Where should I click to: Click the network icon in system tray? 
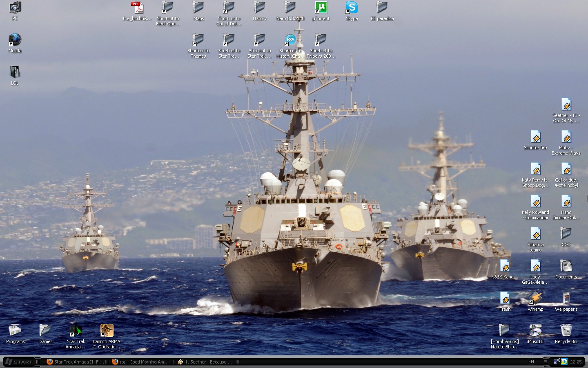(x=557, y=361)
